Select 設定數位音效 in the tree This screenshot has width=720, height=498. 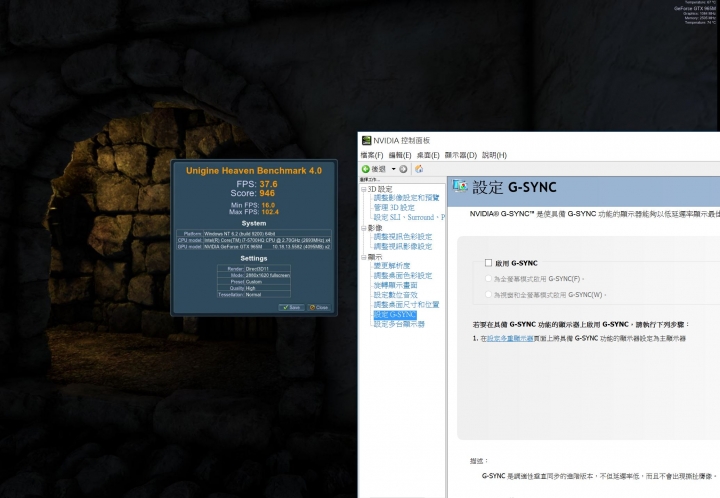click(x=395, y=295)
